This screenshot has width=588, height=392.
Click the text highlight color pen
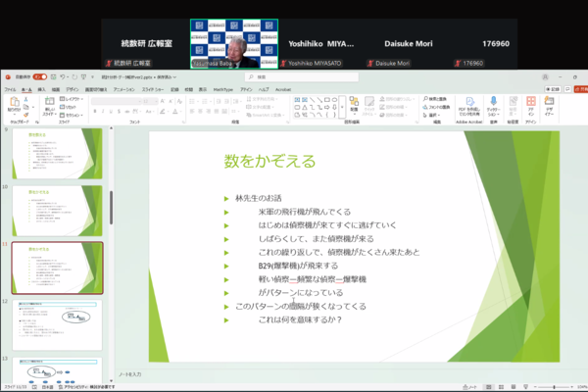pyautogui.click(x=163, y=112)
